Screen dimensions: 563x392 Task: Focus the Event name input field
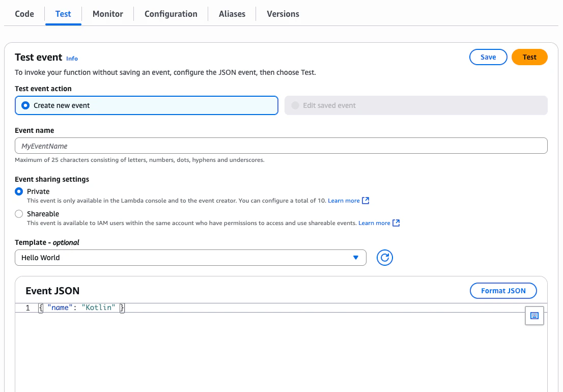(x=281, y=146)
